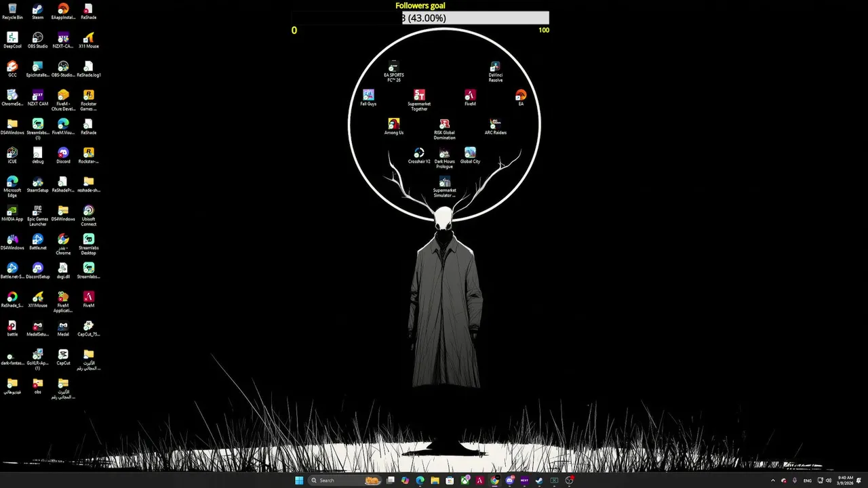The width and height of the screenshot is (868, 488).
Task: Open the volume control in system tray
Action: pyautogui.click(x=829, y=481)
